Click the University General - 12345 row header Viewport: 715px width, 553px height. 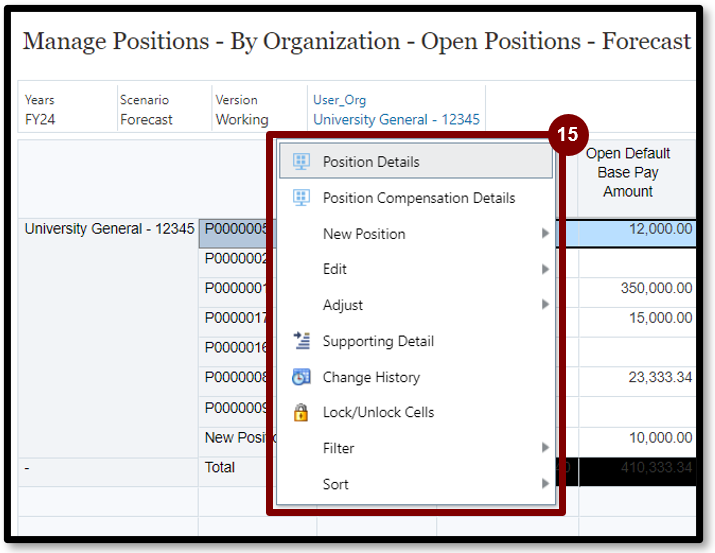(109, 229)
